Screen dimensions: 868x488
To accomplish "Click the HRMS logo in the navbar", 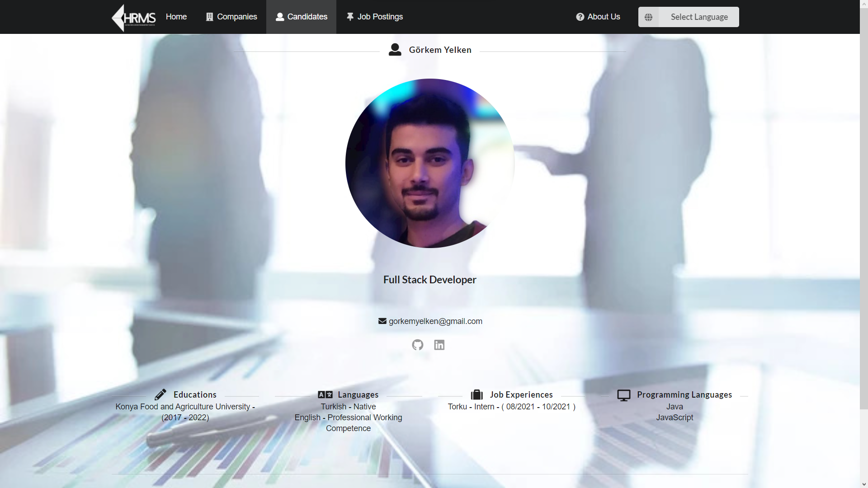I will click(x=133, y=17).
